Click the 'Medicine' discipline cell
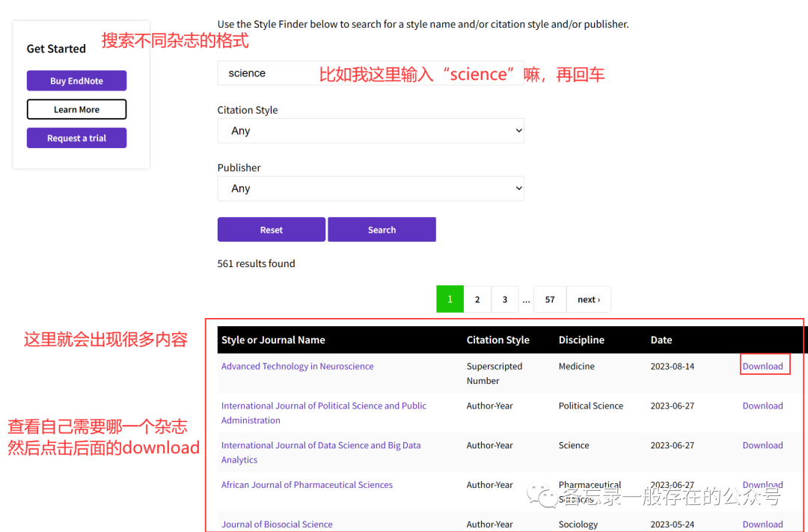Screen dimensions: 808x532 577,366
